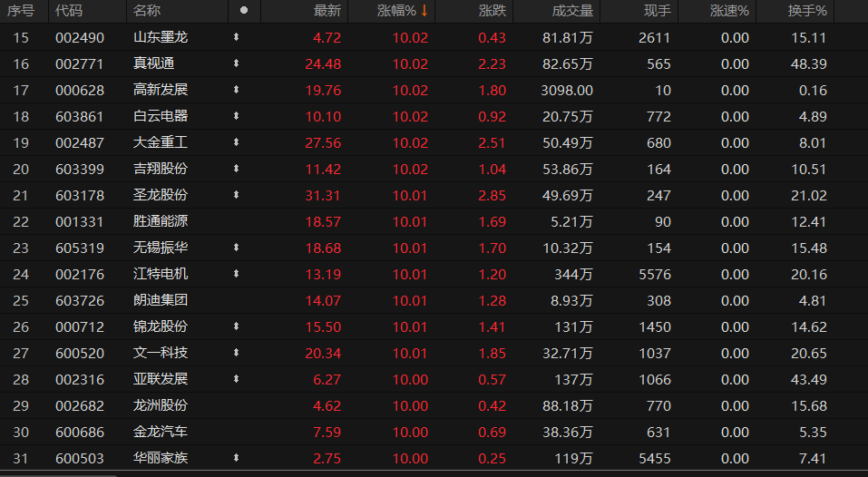
Task: Sort by the 序号 column header
Action: [x=21, y=11]
